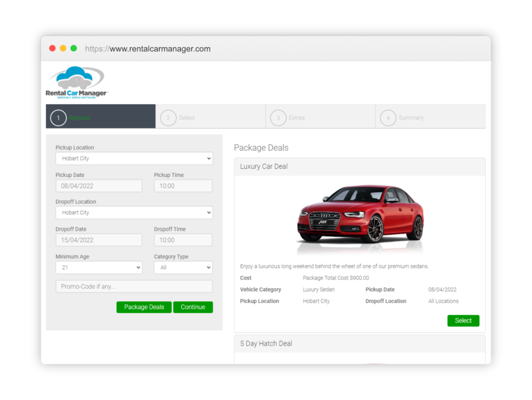
Task: Open the Request step tab
Action: click(101, 117)
